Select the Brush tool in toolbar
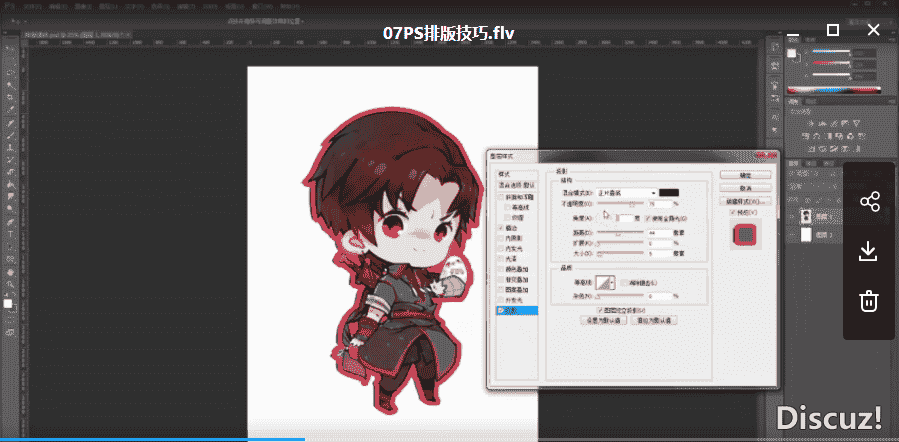This screenshot has width=899, height=442. pos(10,136)
